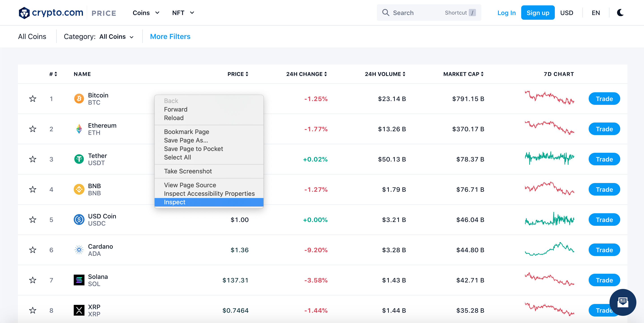
Task: Click the Solana coin icon
Action: pyautogui.click(x=79, y=280)
